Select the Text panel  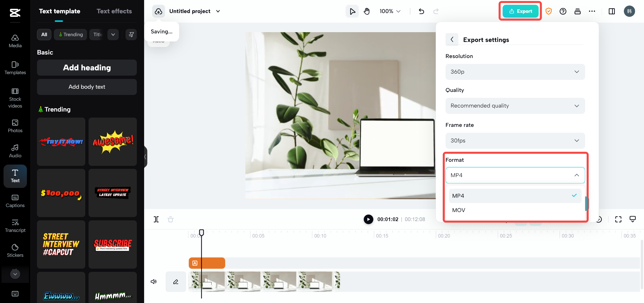[15, 176]
